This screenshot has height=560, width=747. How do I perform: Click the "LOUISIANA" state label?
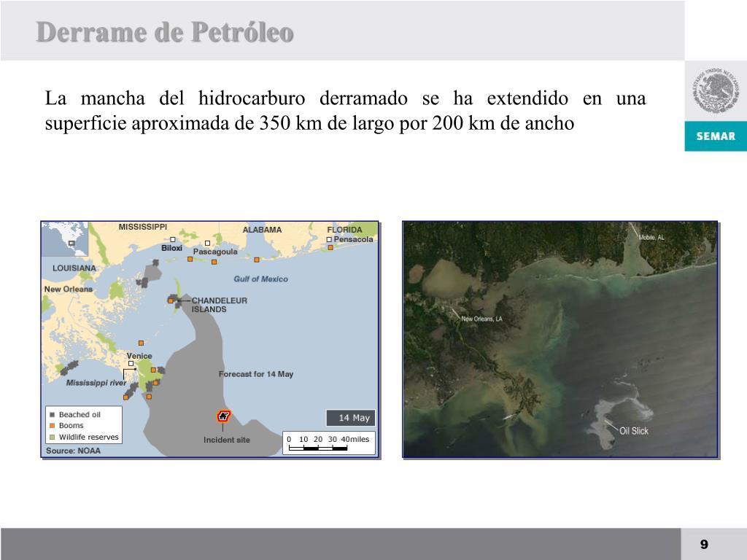pos(74,268)
